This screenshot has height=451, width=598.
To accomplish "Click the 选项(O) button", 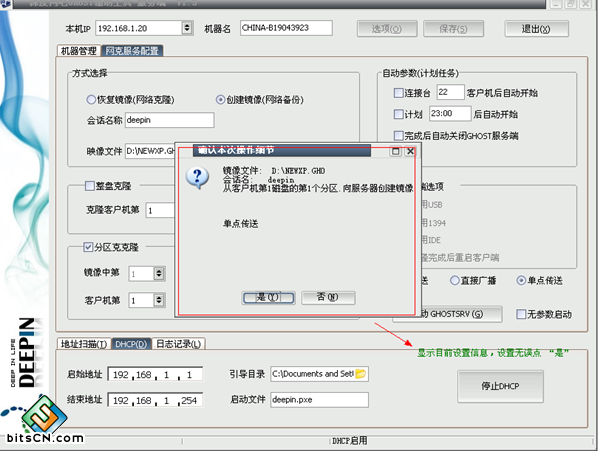I will [x=387, y=29].
